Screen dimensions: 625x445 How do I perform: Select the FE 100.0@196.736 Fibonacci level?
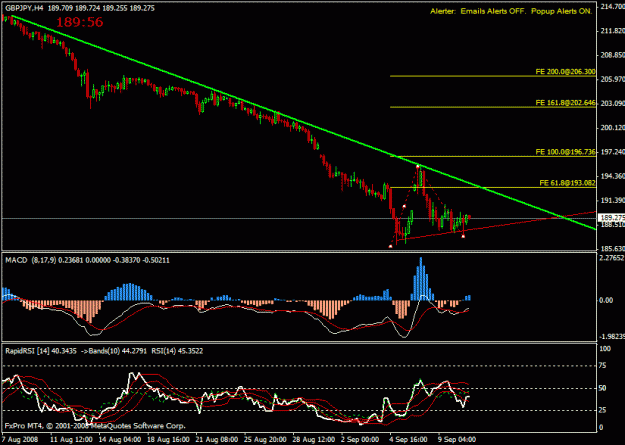[565, 152]
